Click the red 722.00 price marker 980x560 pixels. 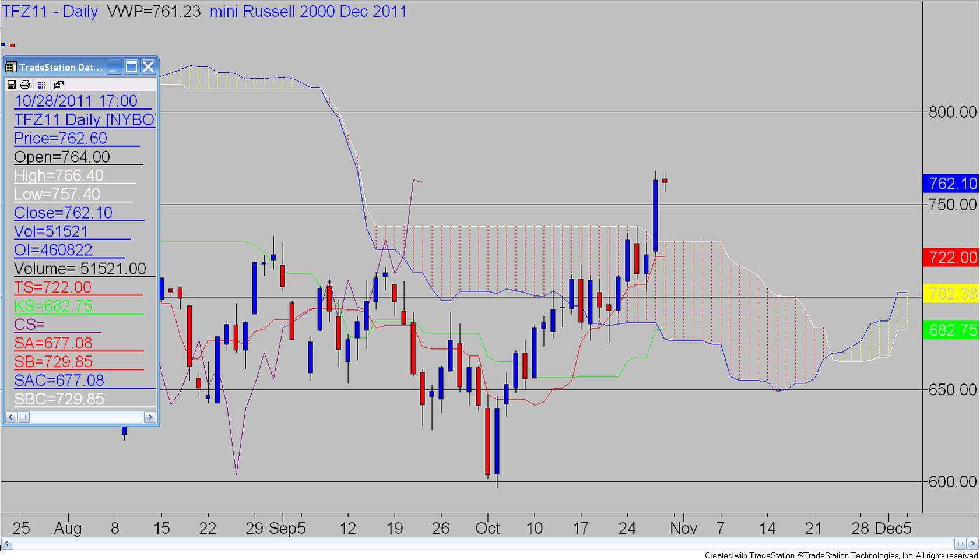(951, 257)
